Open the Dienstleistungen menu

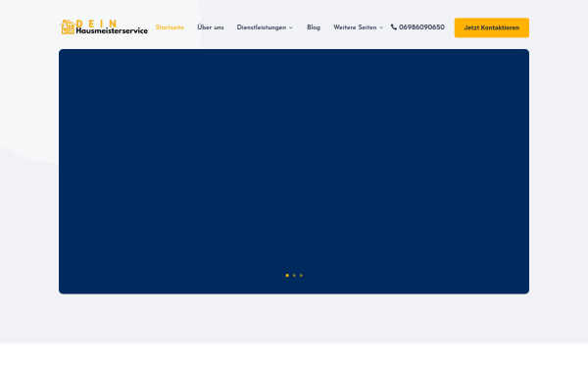[x=262, y=27]
